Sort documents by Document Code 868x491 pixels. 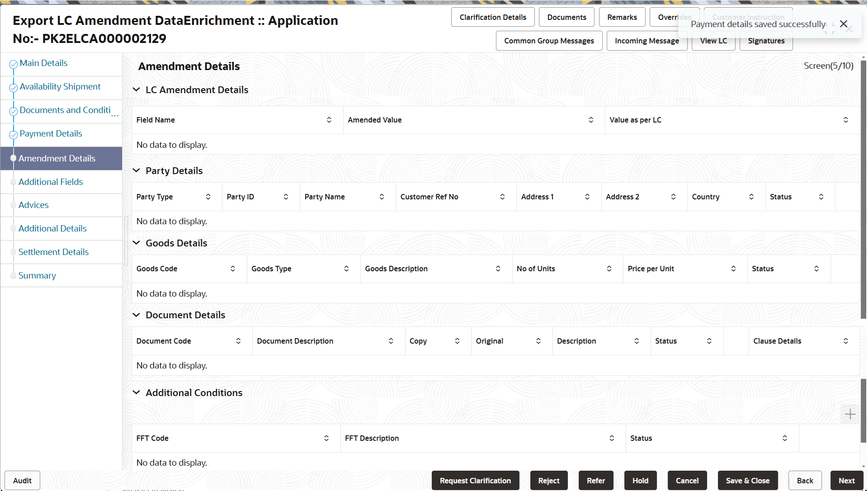tap(239, 341)
